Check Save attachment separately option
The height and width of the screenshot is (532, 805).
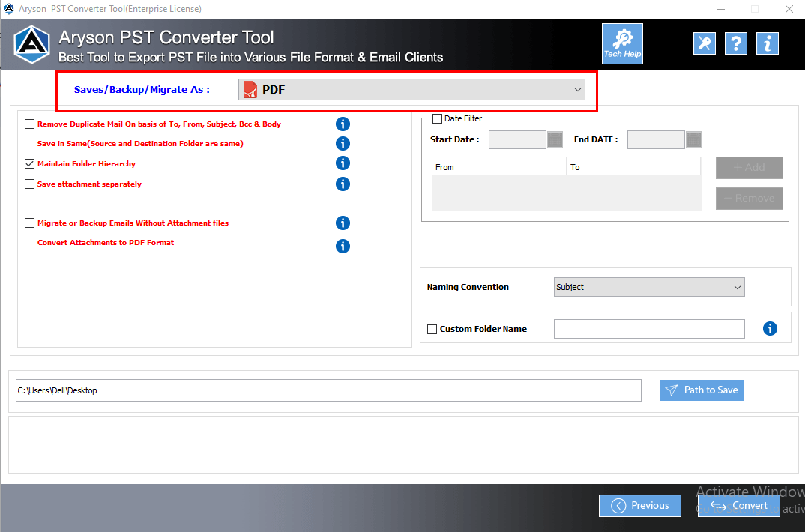pyautogui.click(x=29, y=184)
